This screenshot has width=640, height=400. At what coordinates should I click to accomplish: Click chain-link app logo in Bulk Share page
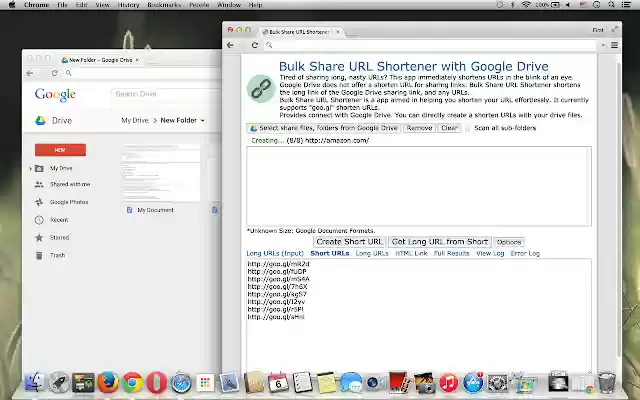click(261, 89)
